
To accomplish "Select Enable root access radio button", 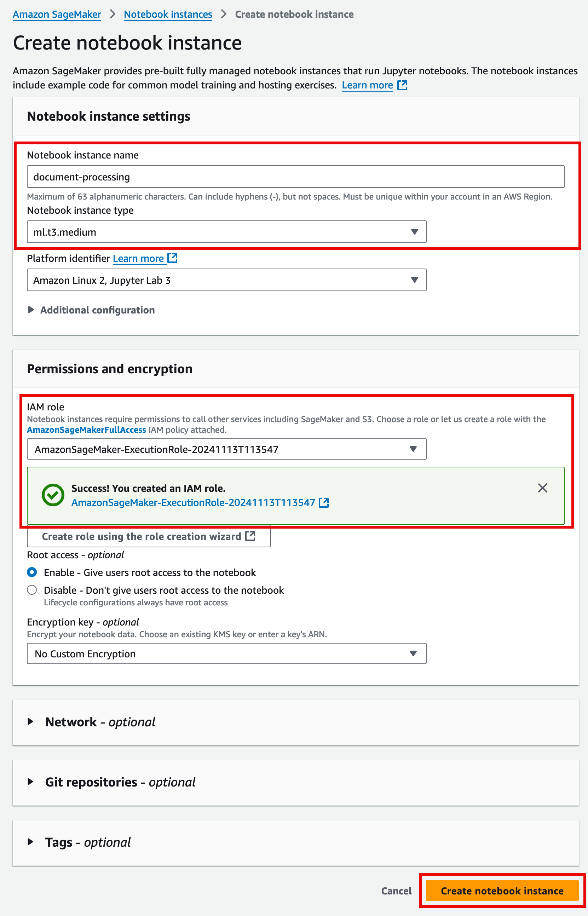I will 32,572.
